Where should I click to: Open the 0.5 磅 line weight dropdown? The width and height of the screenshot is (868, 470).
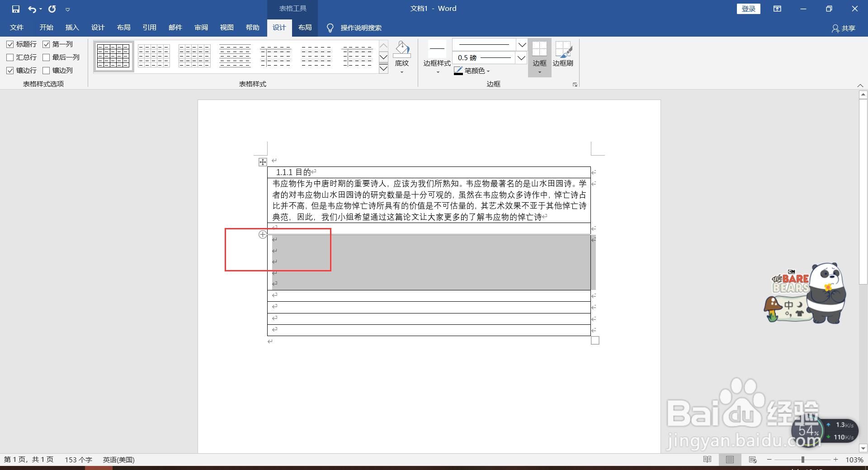click(x=521, y=57)
